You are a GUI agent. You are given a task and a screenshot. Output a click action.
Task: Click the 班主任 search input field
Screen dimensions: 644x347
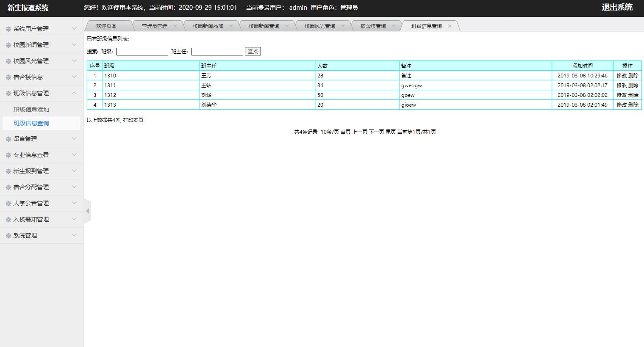[x=217, y=51]
